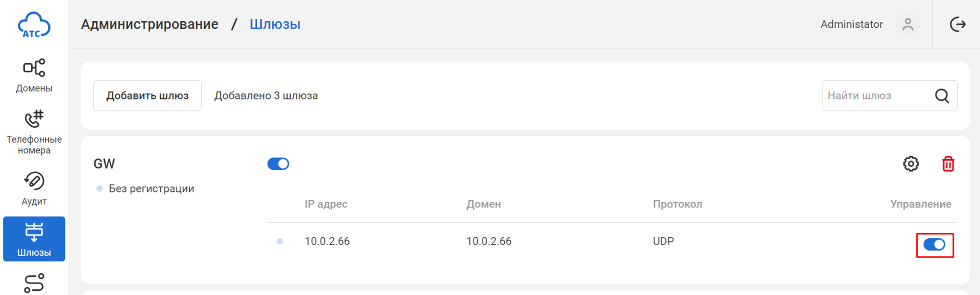Click Администрирование in the breadcrumb
This screenshot has width=980, height=295.
[x=150, y=24]
